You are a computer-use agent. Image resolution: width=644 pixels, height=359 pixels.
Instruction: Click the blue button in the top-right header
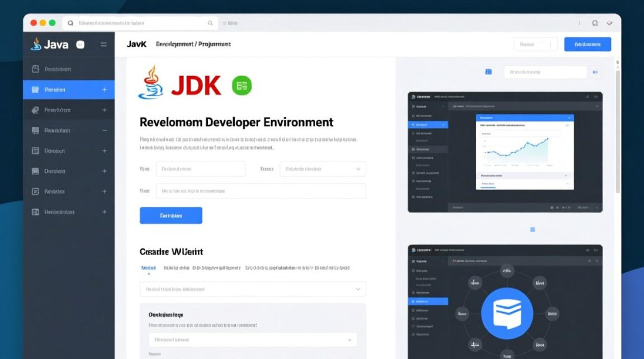pyautogui.click(x=587, y=44)
